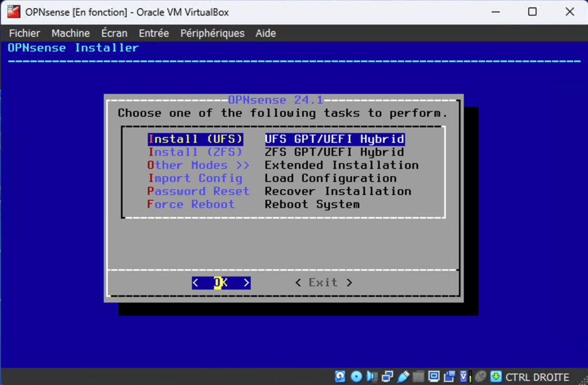Minimize the VirtualBox window

click(496, 11)
